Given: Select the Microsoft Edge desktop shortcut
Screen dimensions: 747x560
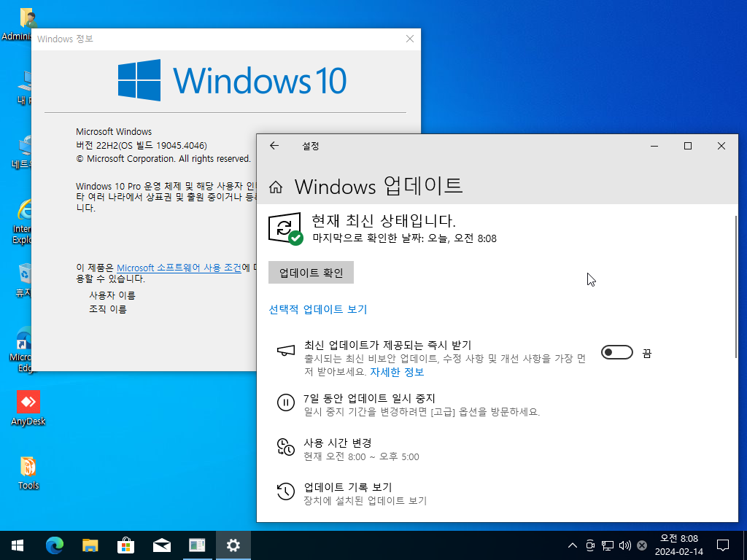Looking at the screenshot, I should click(21, 349).
